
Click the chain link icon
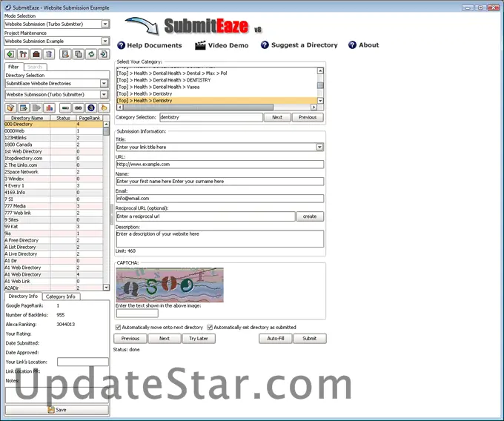tap(78, 108)
